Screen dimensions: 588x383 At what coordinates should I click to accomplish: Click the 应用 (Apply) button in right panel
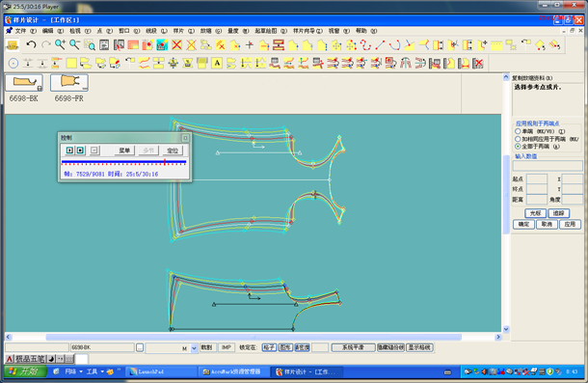coord(570,224)
